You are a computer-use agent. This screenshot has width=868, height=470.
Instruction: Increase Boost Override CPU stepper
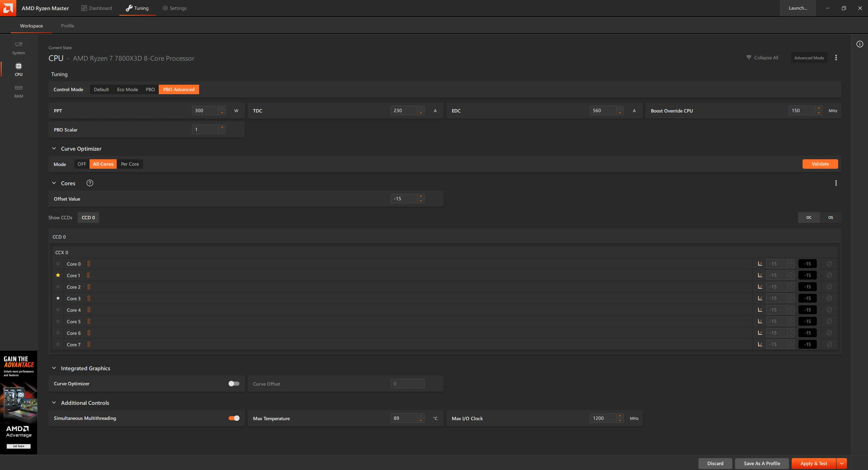819,108
